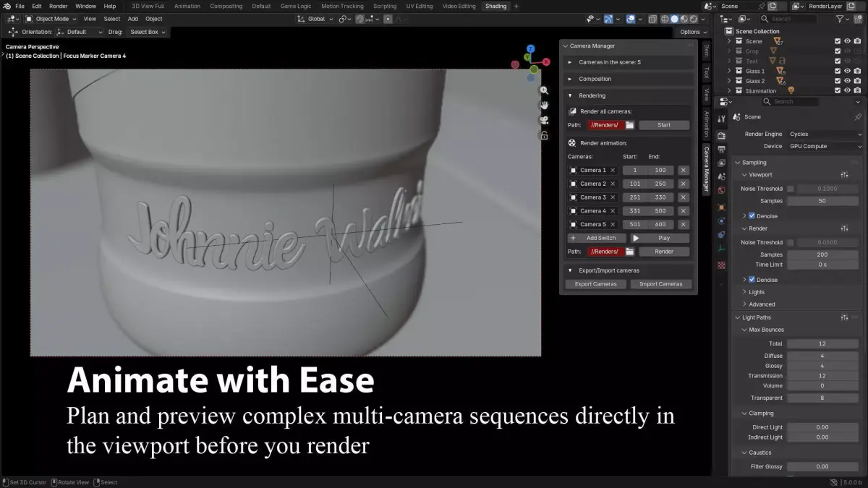The image size is (868, 488).
Task: Enable Viewport Noise Threshold checkbox
Action: [x=791, y=189]
